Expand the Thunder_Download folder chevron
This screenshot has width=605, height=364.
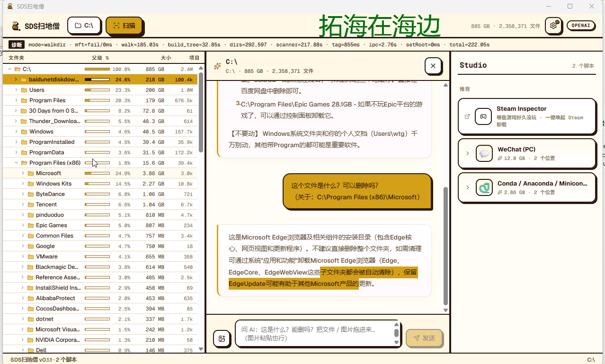click(16, 121)
